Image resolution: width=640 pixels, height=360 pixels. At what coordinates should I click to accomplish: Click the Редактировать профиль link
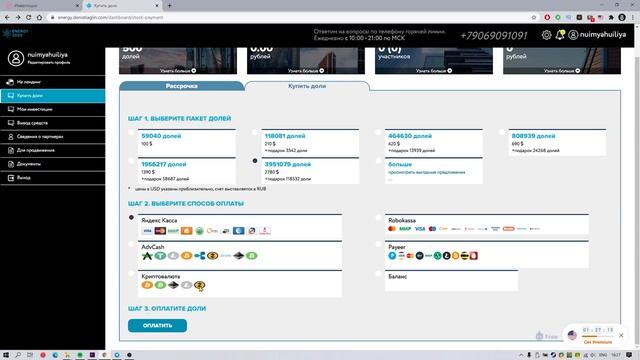coord(49,62)
